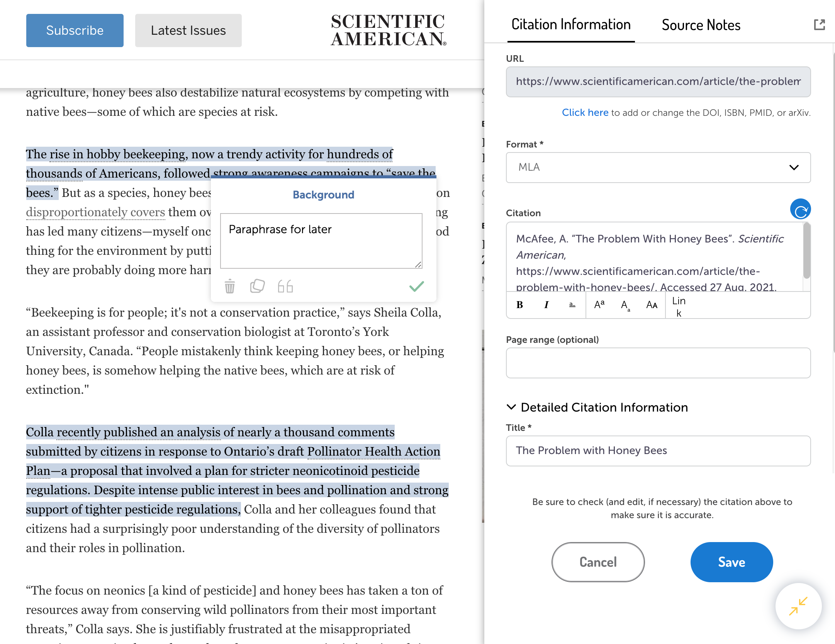The height and width of the screenshot is (644, 835).
Task: Click 'Pollinator Health Action' underlined text
Action: pyautogui.click(x=374, y=452)
